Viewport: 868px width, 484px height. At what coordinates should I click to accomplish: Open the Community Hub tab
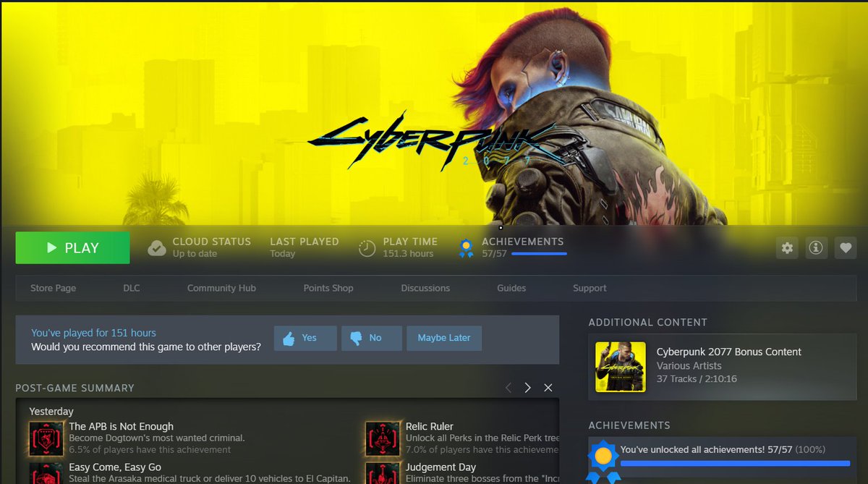click(x=221, y=288)
